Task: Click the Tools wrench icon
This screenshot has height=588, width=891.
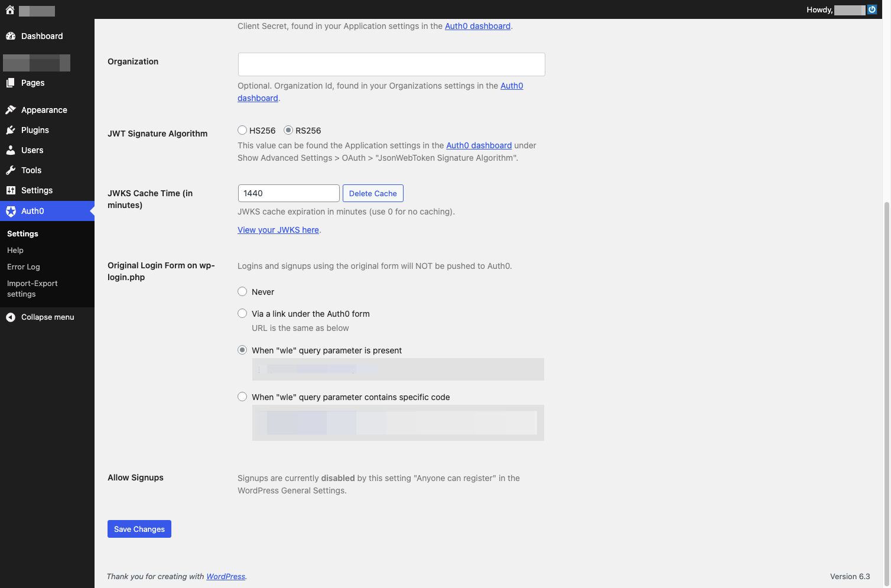Action: tap(11, 170)
